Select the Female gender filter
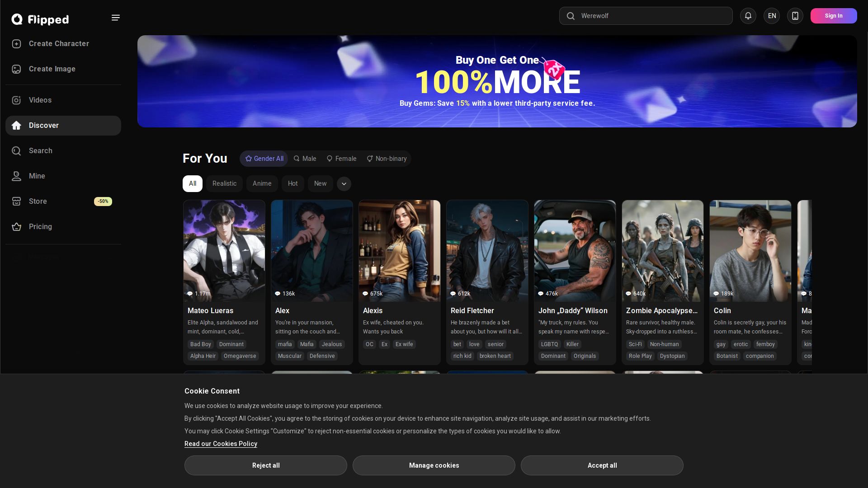868x488 pixels. [x=342, y=159]
